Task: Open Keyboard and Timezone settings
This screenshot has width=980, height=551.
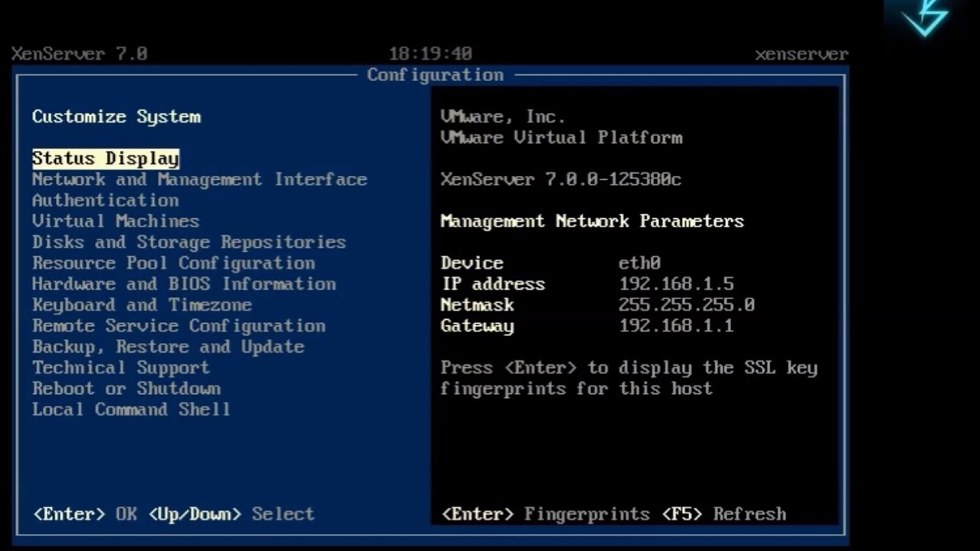Action: [x=142, y=305]
